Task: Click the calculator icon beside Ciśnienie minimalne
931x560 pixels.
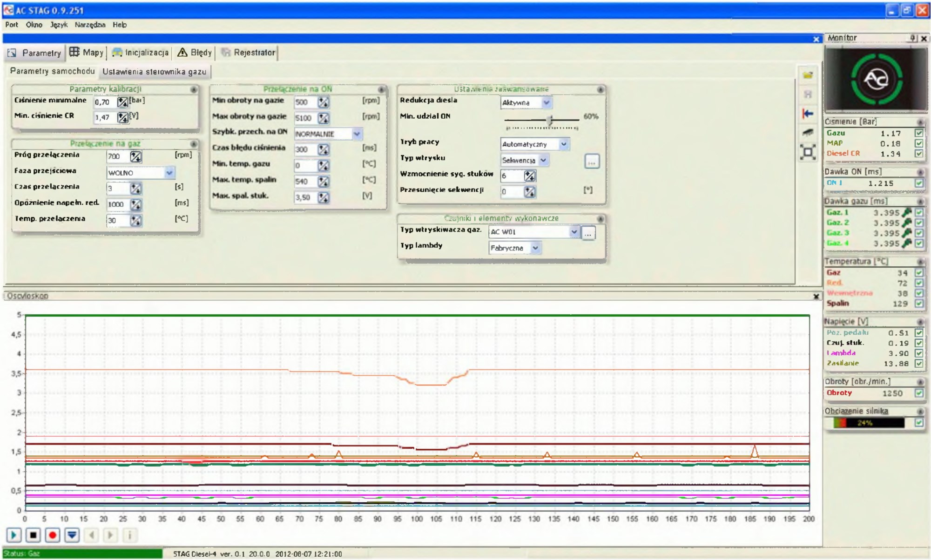Action: [122, 102]
